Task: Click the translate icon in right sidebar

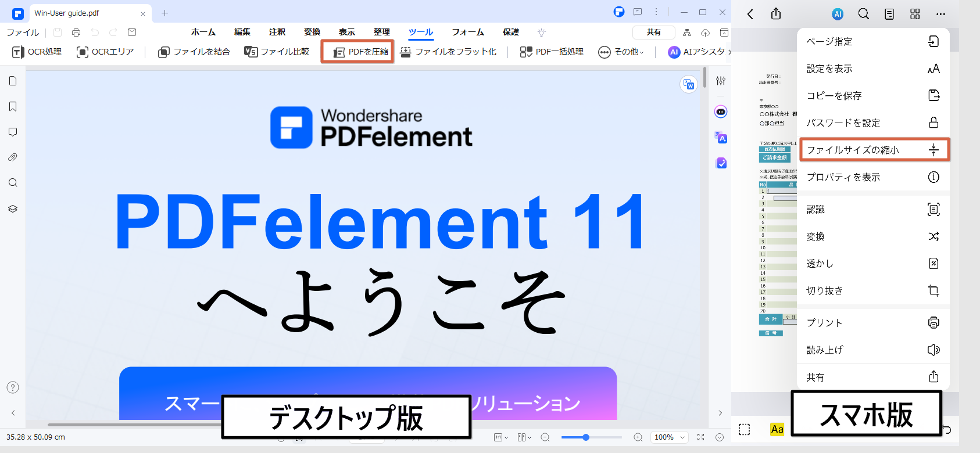Action: coord(721,138)
